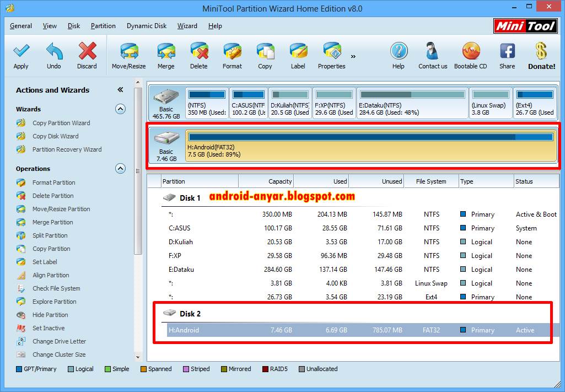
Task: Select the Linux Swap partition block
Action: [491, 103]
